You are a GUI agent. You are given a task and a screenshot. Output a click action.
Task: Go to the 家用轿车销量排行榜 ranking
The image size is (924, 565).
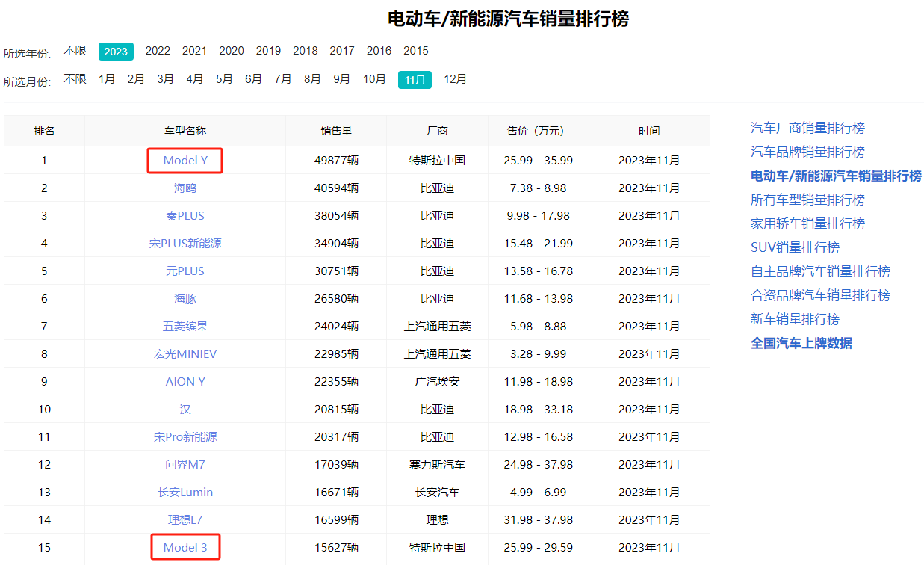click(807, 223)
